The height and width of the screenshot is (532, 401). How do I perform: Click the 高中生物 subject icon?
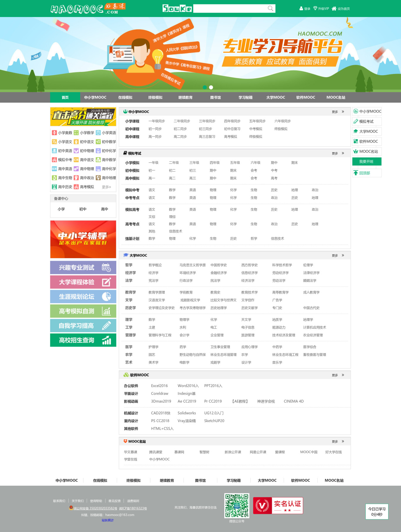pos(54,178)
